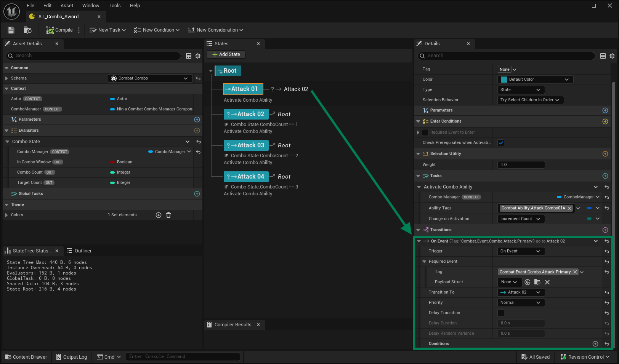Click the Enter Console Command field
The image size is (619, 364).
pyautogui.click(x=183, y=357)
